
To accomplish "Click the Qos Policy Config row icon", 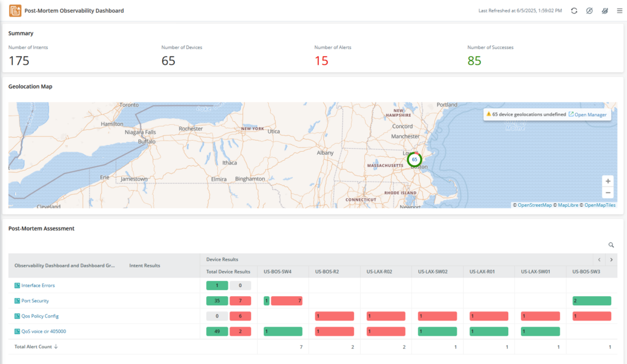I will [x=17, y=316].
